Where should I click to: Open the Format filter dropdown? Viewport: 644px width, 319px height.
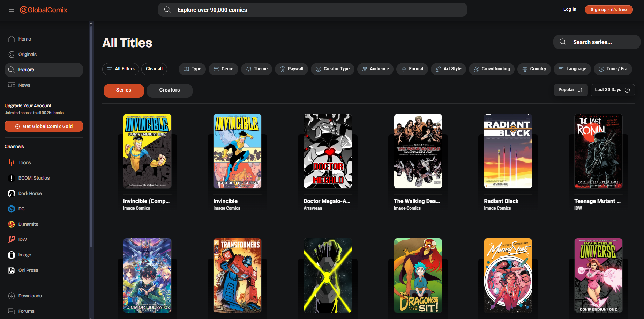pos(412,69)
